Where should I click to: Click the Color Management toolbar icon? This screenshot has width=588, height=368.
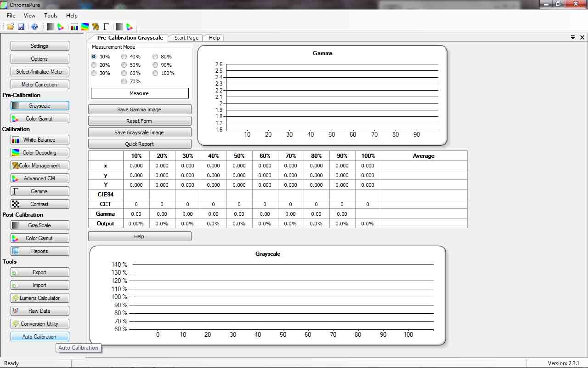pyautogui.click(x=96, y=27)
